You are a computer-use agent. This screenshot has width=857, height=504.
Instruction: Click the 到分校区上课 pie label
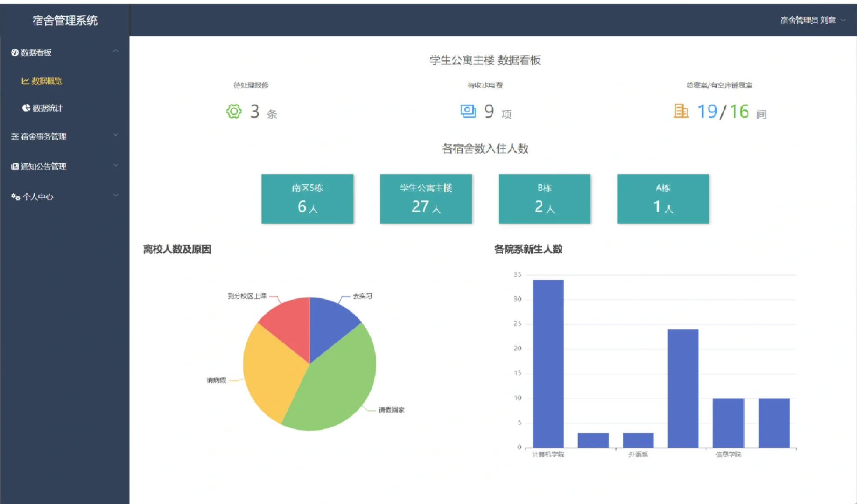click(247, 296)
